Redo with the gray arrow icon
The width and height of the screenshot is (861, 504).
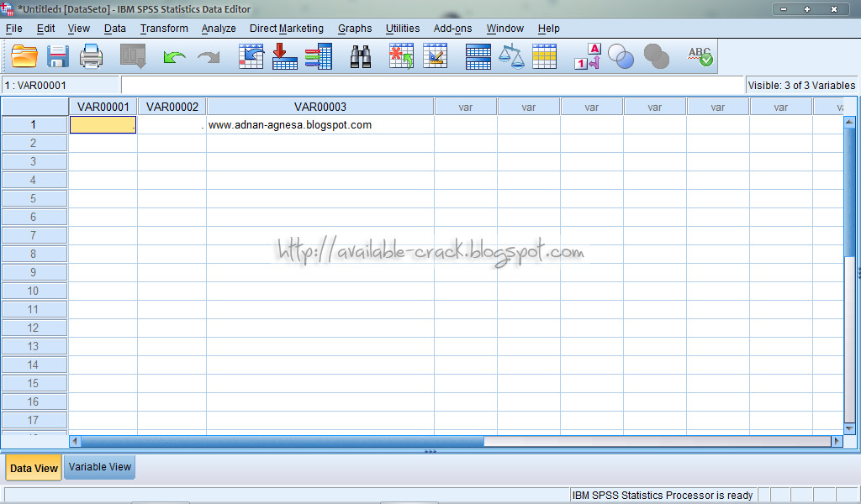point(209,57)
